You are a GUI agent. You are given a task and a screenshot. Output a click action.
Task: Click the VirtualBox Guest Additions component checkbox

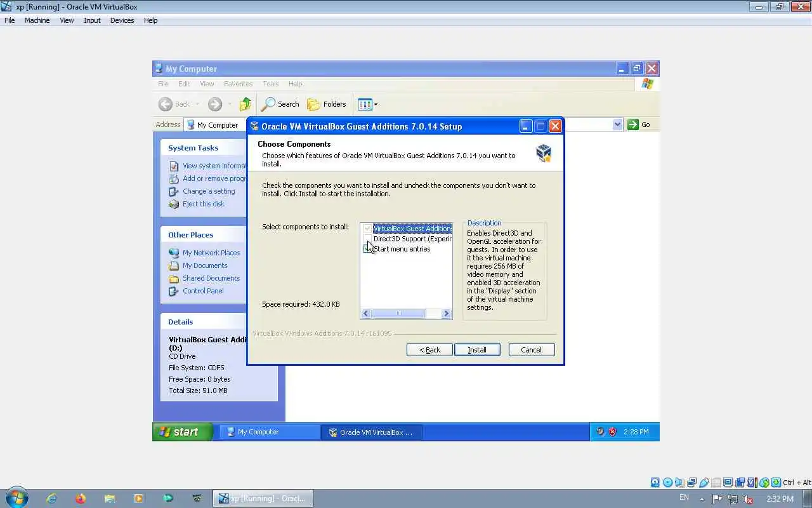coord(367,229)
